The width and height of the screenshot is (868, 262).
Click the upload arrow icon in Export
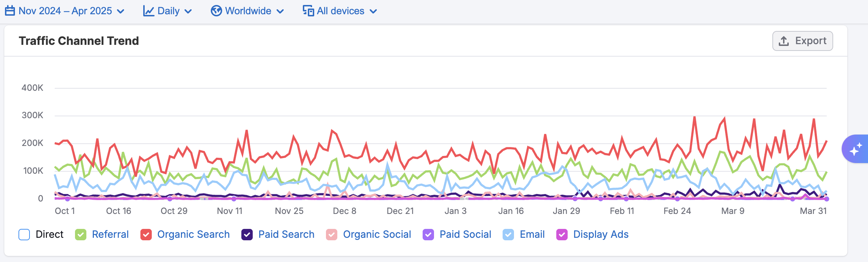(784, 41)
